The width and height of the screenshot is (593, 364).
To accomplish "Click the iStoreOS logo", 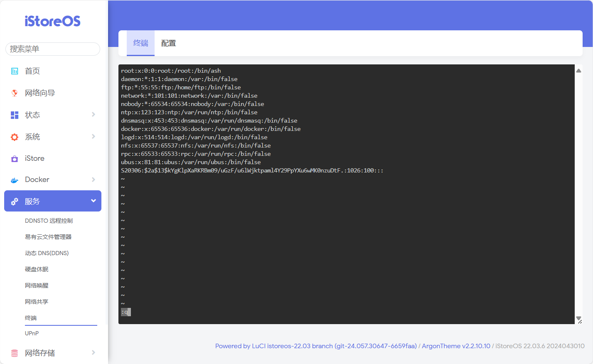I will [52, 21].
